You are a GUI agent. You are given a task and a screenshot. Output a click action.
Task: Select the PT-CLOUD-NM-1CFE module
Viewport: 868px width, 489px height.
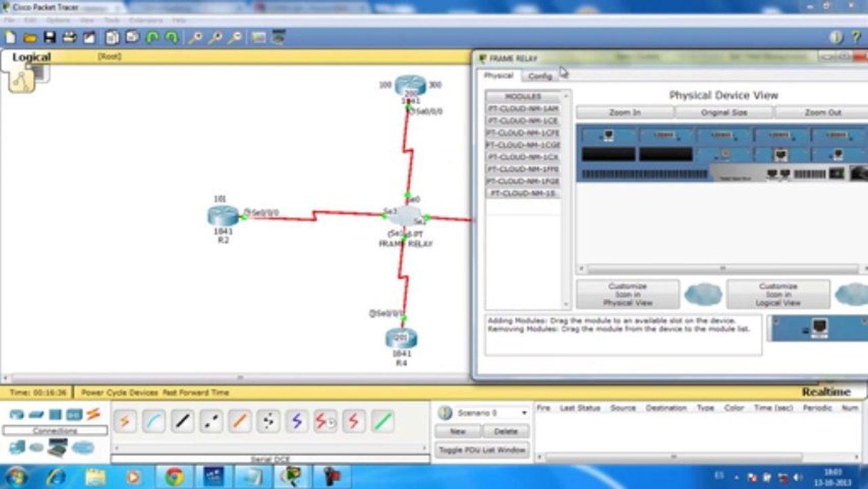click(523, 133)
